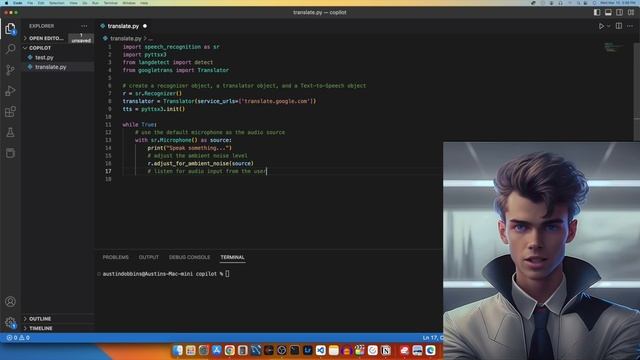640x360 pixels.
Task: Click the unsaved dot on translate.py tab
Action: [145, 26]
